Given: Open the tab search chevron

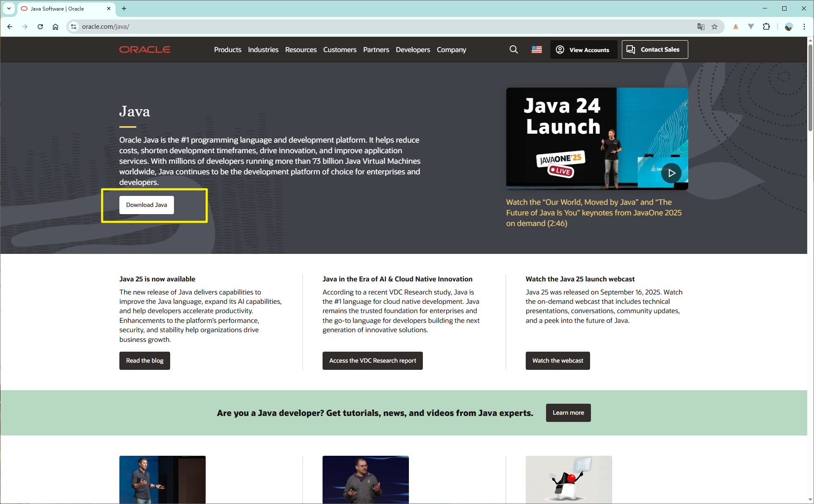Looking at the screenshot, I should tap(8, 8).
